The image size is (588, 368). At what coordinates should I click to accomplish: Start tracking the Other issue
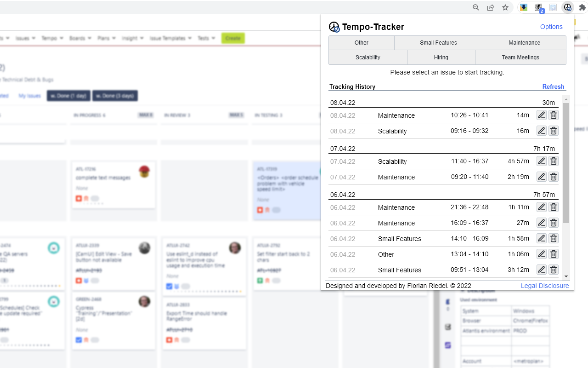coord(362,43)
